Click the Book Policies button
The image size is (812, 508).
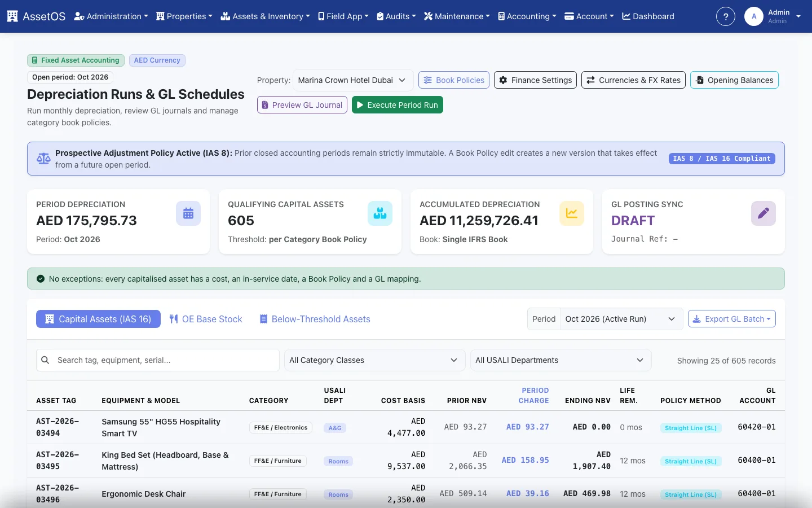point(454,80)
